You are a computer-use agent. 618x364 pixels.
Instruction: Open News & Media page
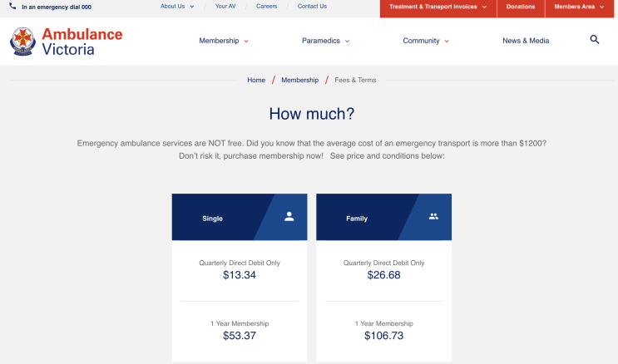(x=526, y=41)
